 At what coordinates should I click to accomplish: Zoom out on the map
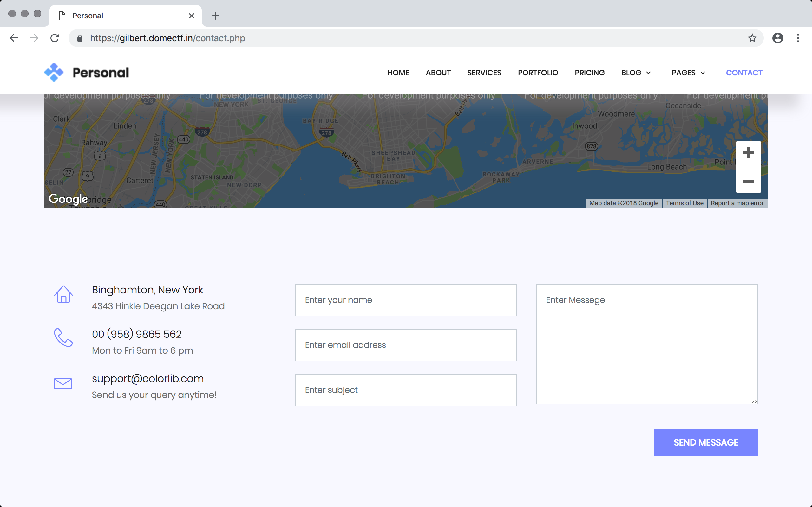748,181
